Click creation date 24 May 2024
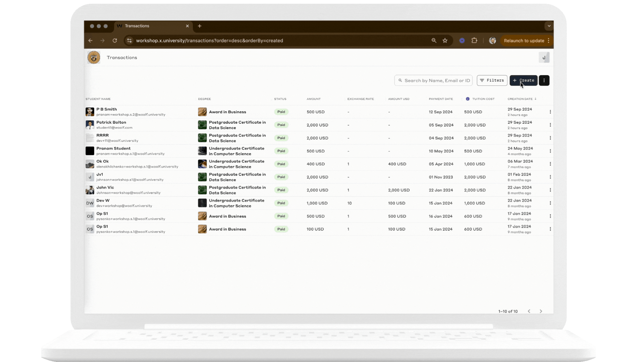 coord(520,148)
